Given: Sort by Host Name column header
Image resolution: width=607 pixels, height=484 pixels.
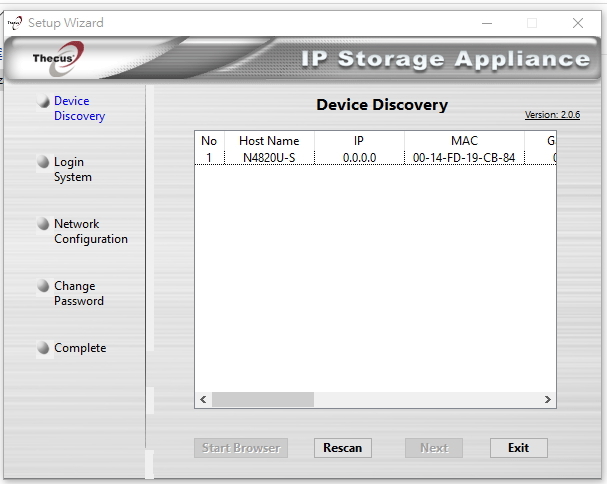Looking at the screenshot, I should click(269, 141).
